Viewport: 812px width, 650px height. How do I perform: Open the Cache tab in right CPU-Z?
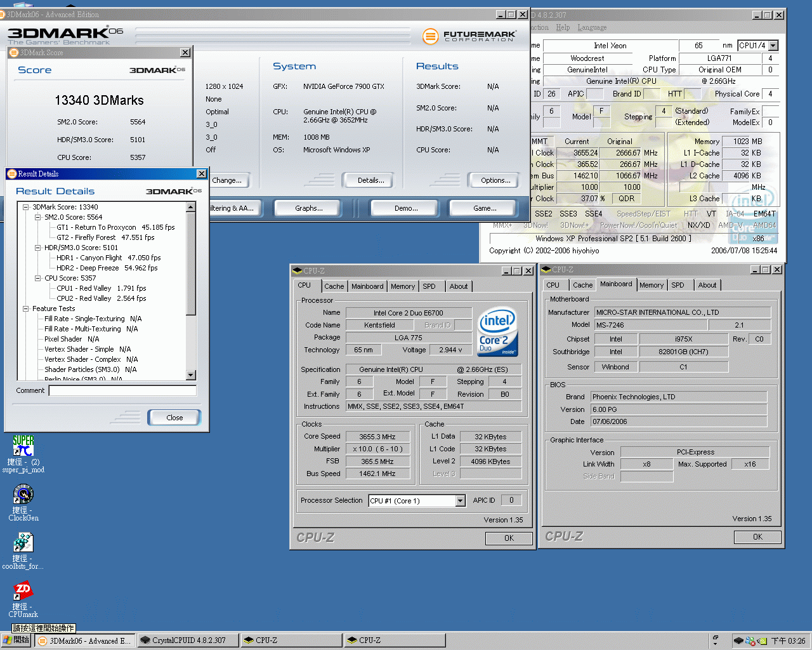tap(582, 286)
